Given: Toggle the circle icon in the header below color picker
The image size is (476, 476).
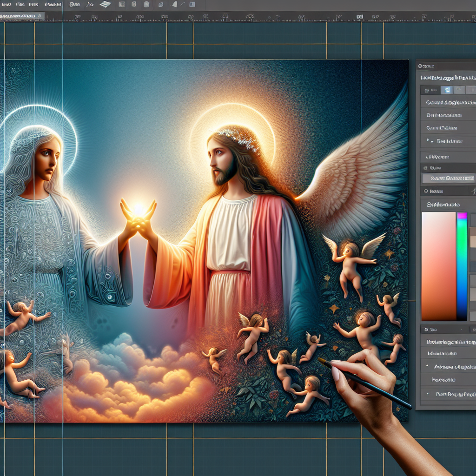Looking at the screenshot, I should click(x=426, y=329).
